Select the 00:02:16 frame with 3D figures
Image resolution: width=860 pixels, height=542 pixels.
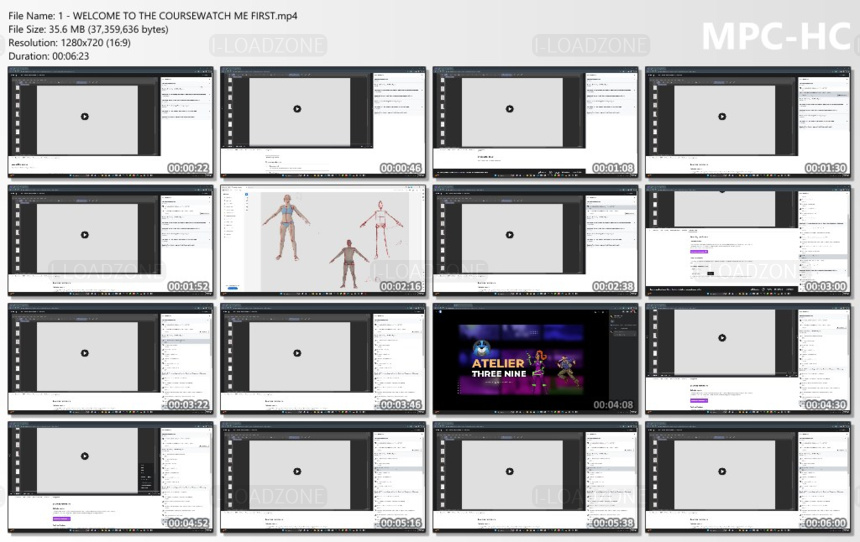(323, 240)
